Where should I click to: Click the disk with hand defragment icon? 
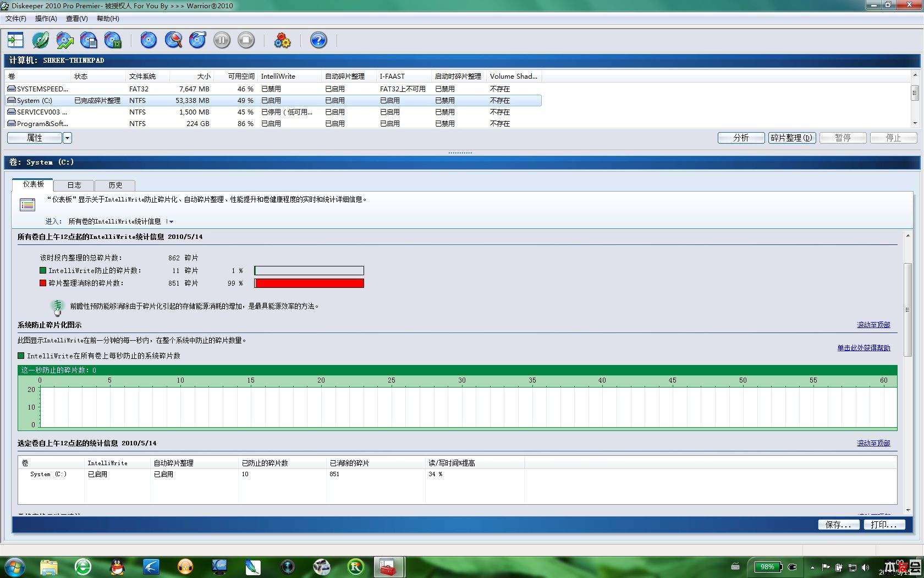pos(197,40)
